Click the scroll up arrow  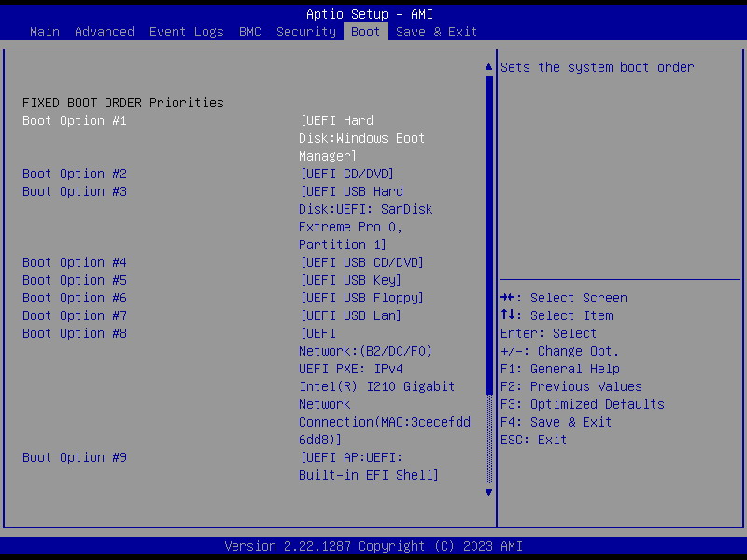(x=488, y=67)
